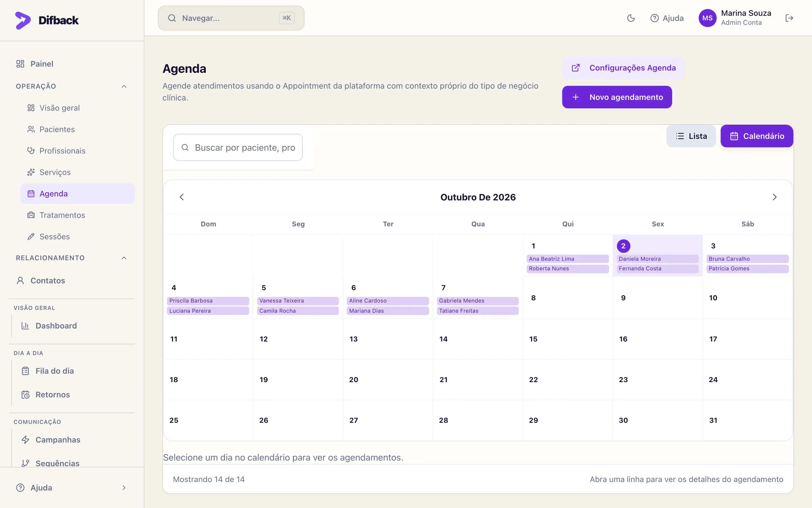812x508 pixels.
Task: Click the Campanhas lightning icon
Action: (25, 440)
